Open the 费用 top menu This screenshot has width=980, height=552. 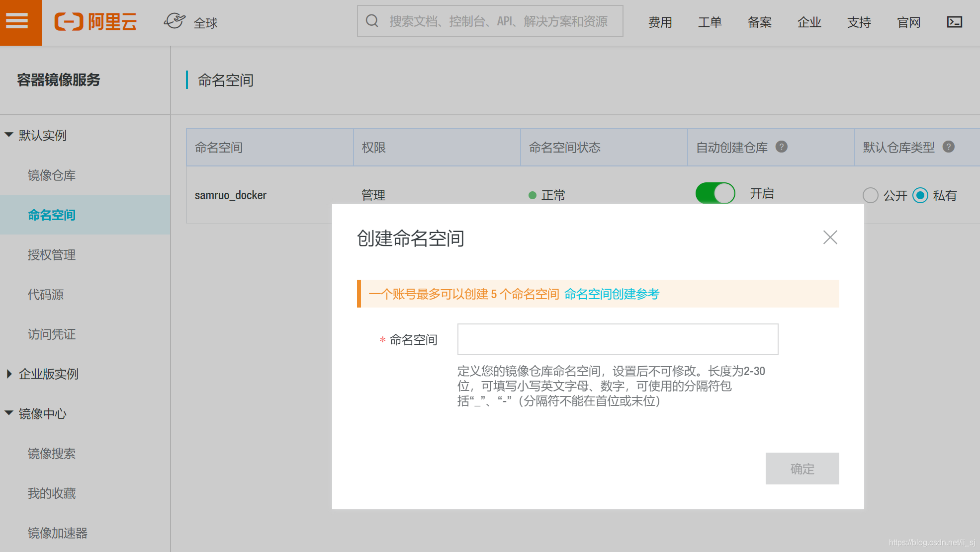pyautogui.click(x=660, y=22)
